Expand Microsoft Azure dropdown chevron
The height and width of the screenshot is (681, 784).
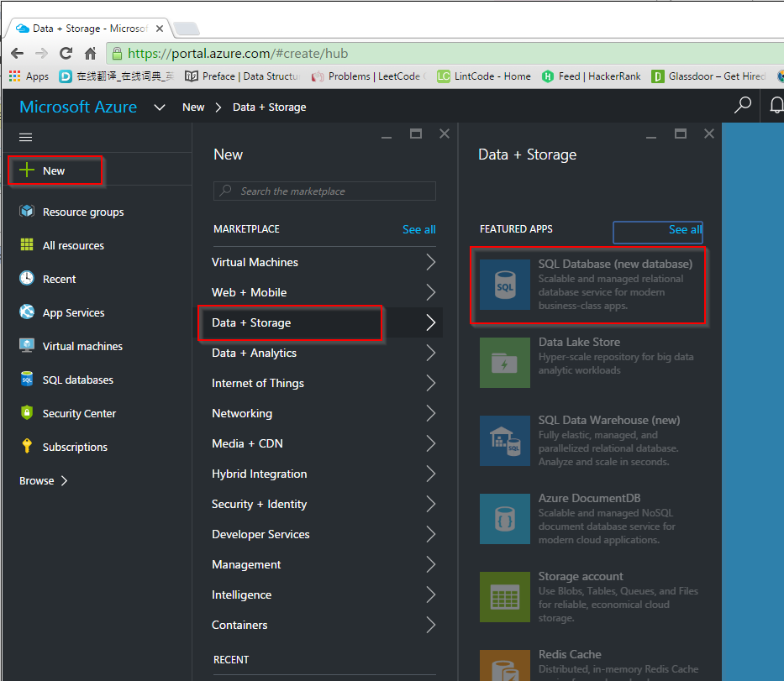(x=160, y=107)
